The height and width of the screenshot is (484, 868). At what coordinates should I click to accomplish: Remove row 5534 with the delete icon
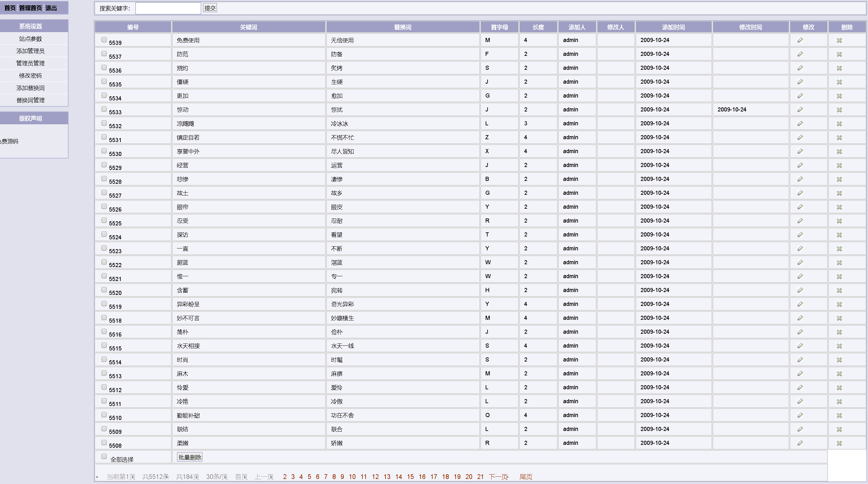[839, 96]
